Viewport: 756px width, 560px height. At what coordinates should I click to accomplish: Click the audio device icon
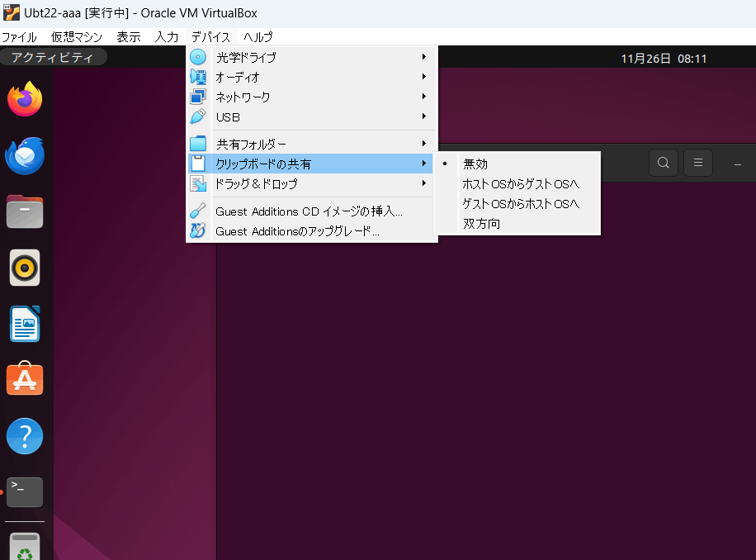pos(198,77)
